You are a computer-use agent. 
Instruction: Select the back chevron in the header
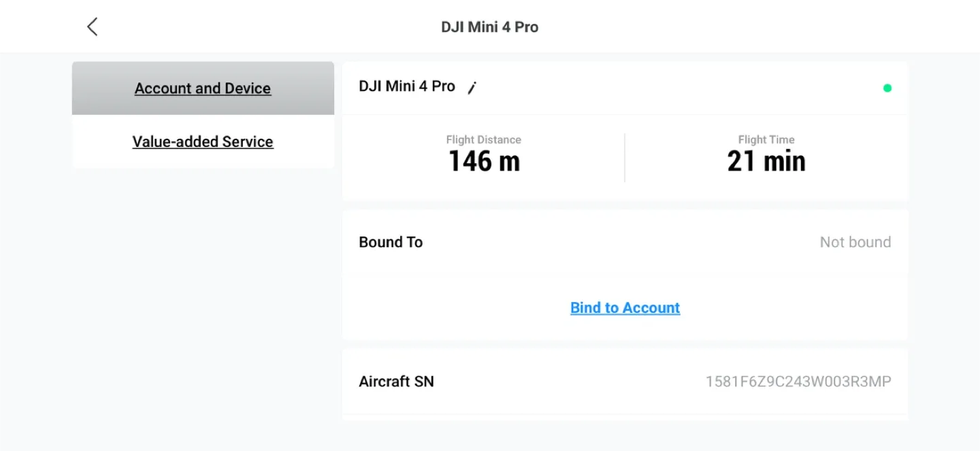tap(92, 26)
